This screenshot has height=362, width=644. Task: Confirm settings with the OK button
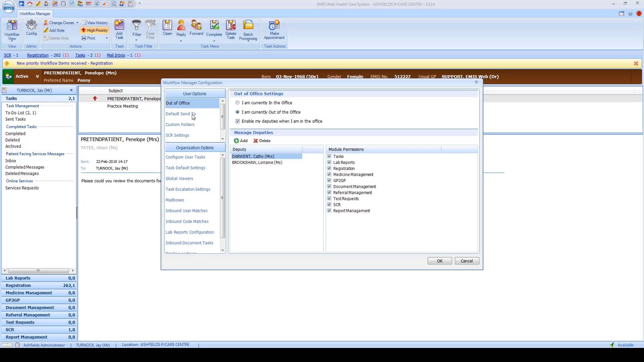[439, 261]
